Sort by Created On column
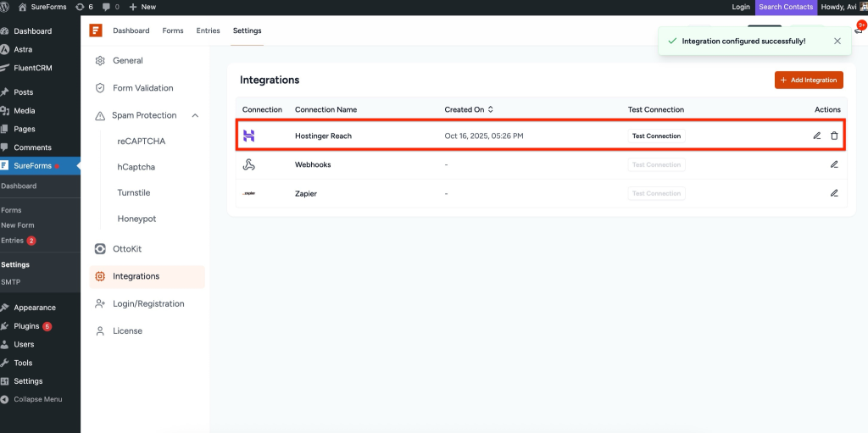Viewport: 868px width, 433px height. 490,109
